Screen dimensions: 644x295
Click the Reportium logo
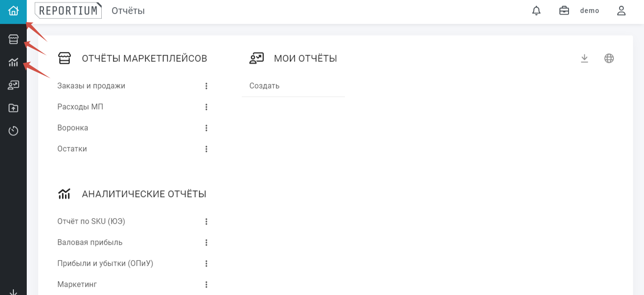coord(68,11)
